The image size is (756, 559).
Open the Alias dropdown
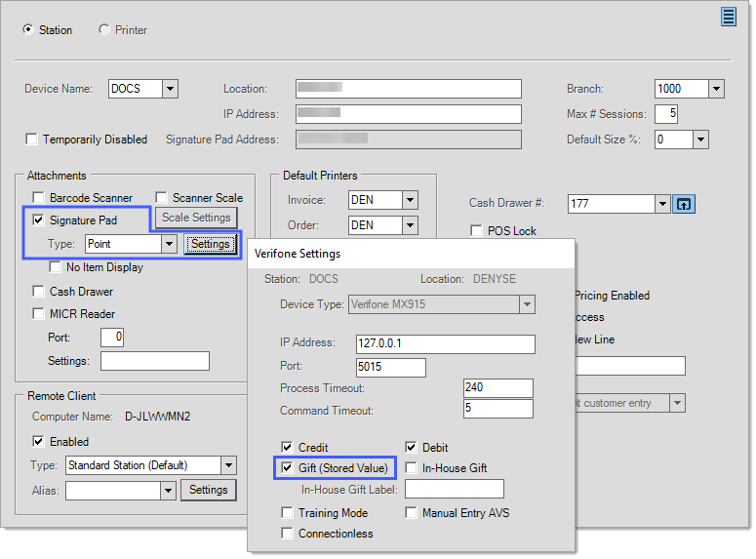[x=168, y=491]
